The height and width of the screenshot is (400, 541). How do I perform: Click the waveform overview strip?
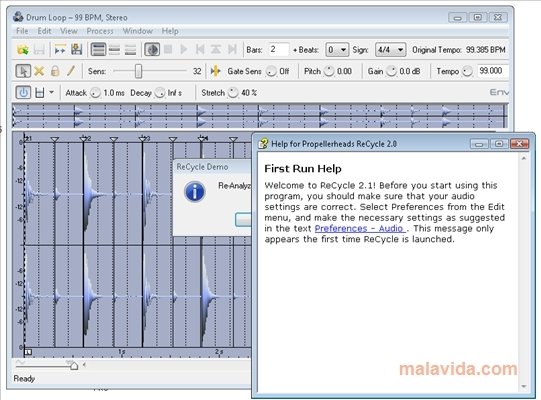coord(260,116)
